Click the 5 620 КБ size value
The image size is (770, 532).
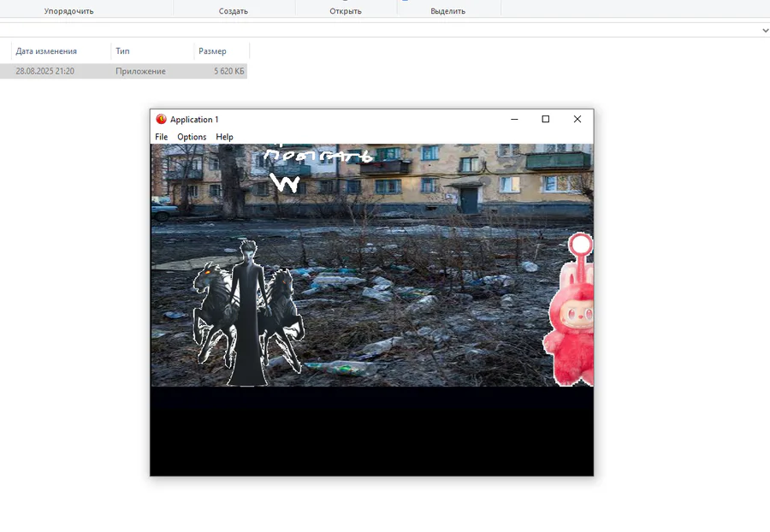(x=228, y=71)
